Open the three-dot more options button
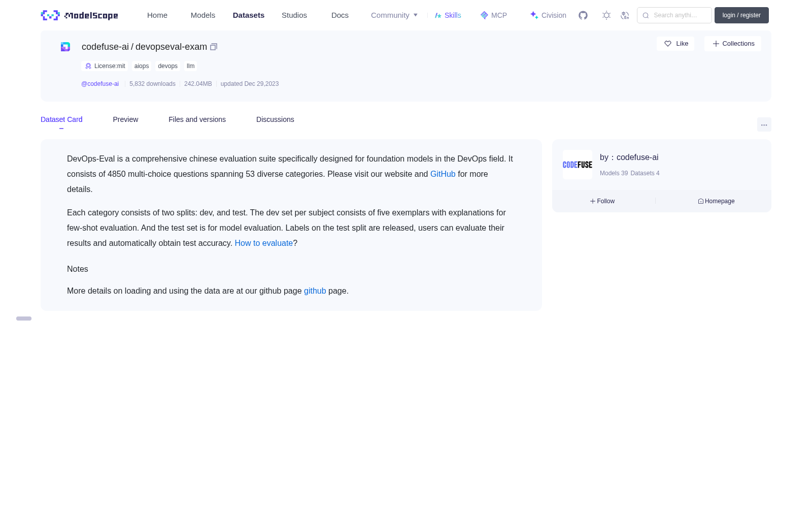The image size is (812, 508). (764, 125)
